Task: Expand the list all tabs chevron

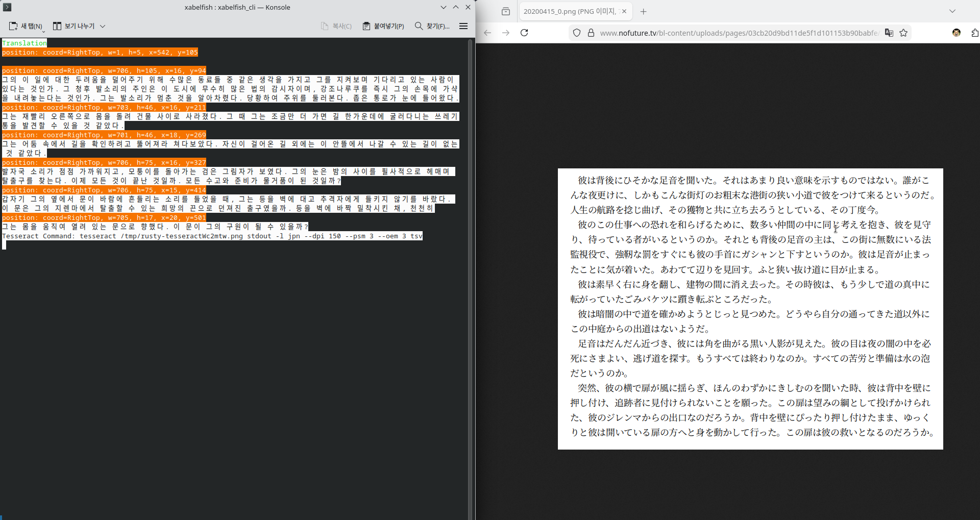Action: tap(952, 11)
